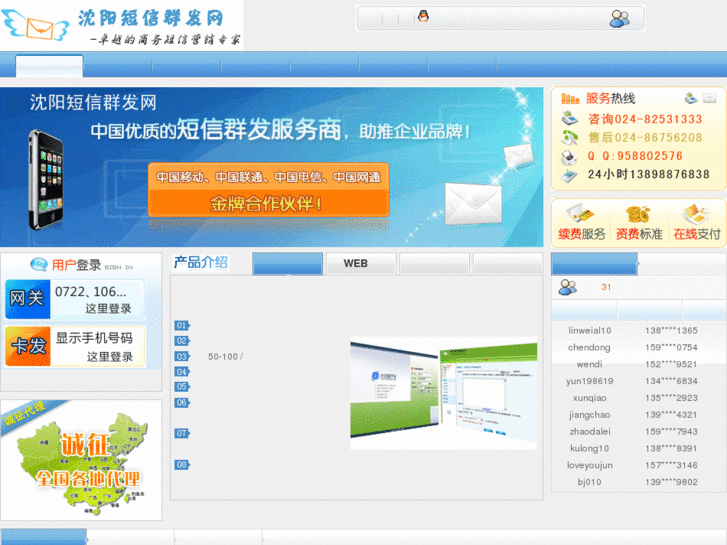Viewport: 727px width, 545px height.
Task: Click user name xunqiao
Action: pos(589,398)
